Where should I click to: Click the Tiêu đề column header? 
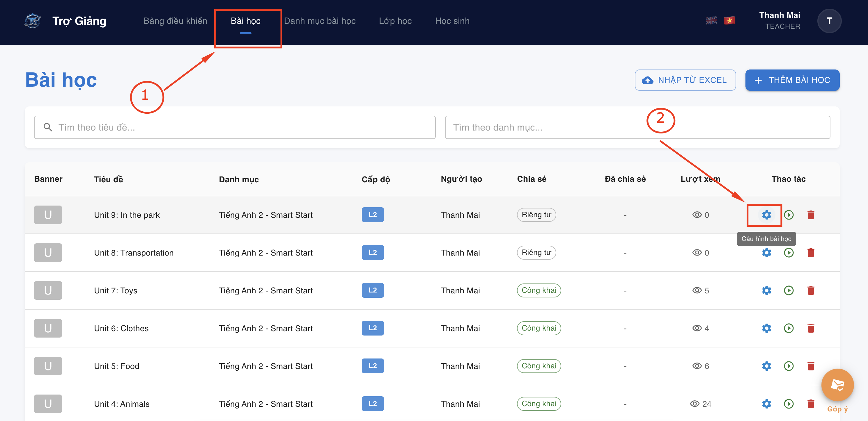coord(109,179)
